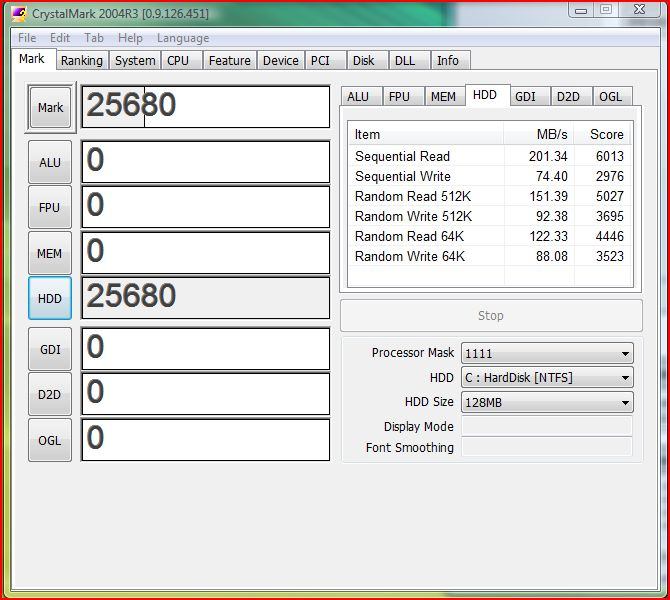
Task: Minimize the CrystalMark window
Action: [581, 10]
